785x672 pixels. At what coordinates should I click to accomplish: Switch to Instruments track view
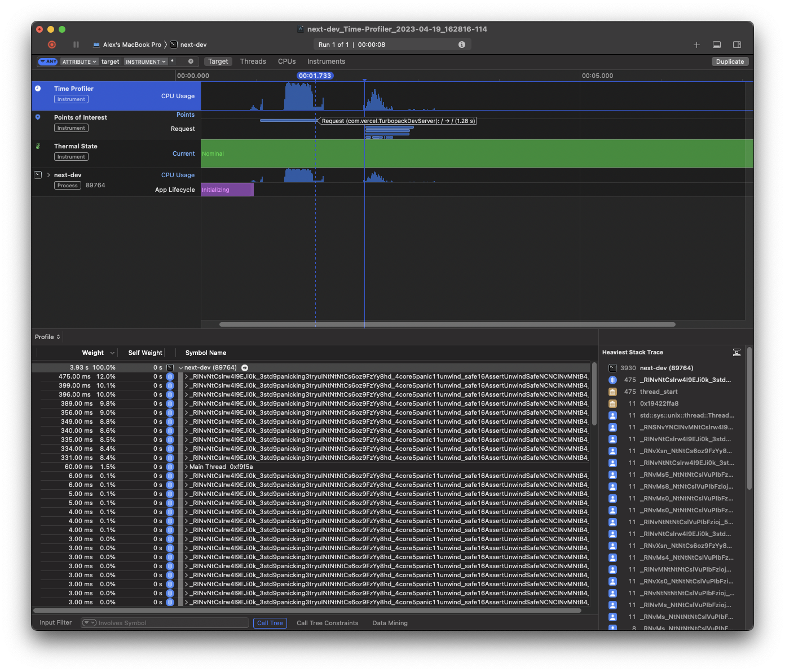pos(326,62)
